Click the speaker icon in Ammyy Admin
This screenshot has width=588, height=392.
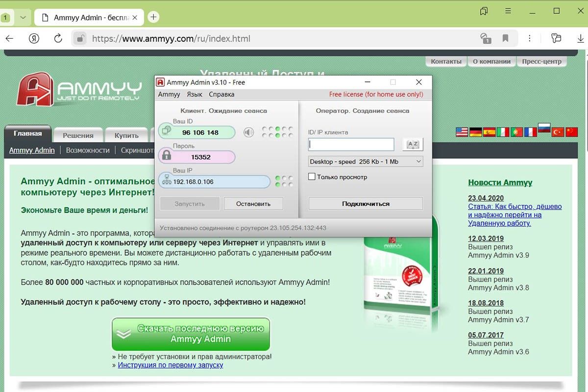(x=249, y=132)
